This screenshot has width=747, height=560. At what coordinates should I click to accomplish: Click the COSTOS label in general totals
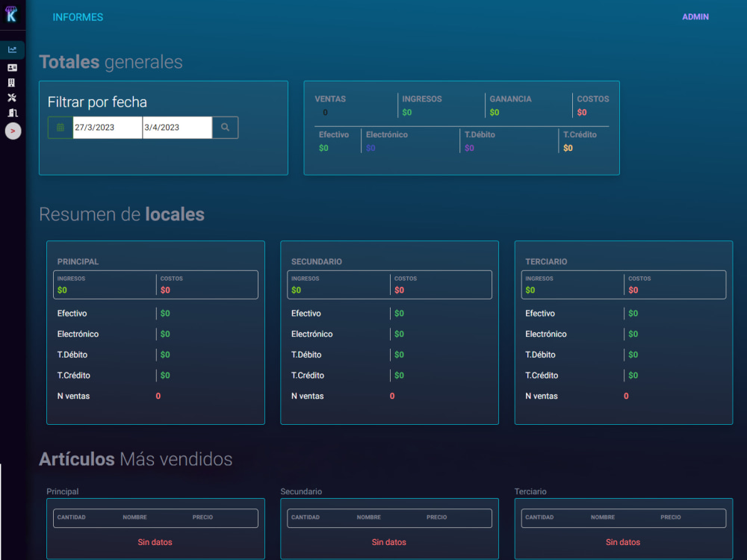(592, 99)
